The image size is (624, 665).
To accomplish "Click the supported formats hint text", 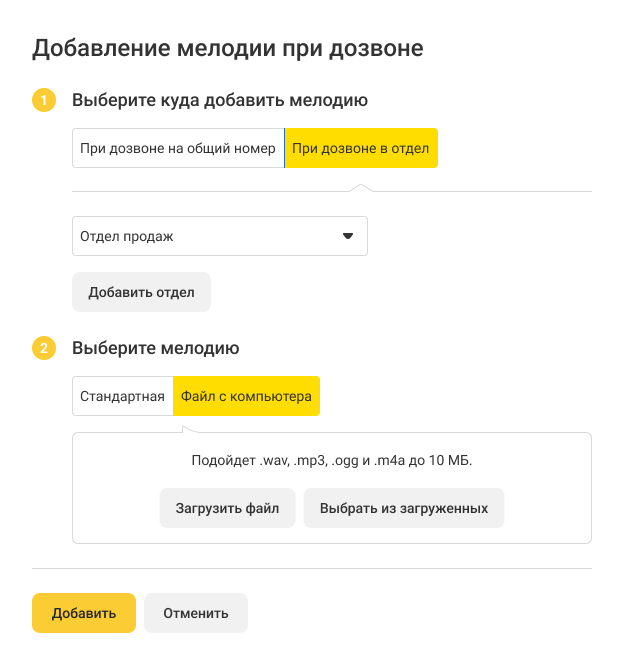I will tap(332, 461).
